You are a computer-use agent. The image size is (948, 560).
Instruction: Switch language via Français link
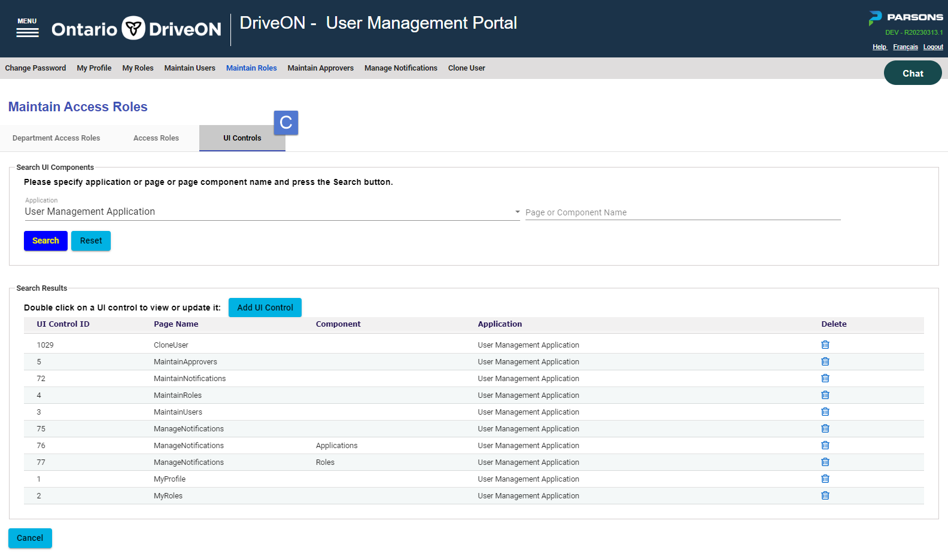906,47
